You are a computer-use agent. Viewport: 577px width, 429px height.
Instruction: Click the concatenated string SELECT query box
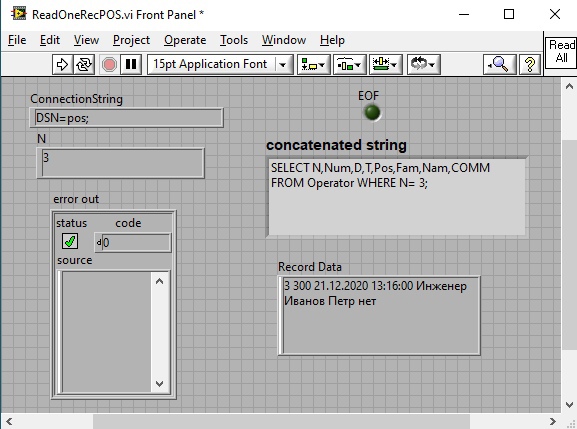click(397, 197)
